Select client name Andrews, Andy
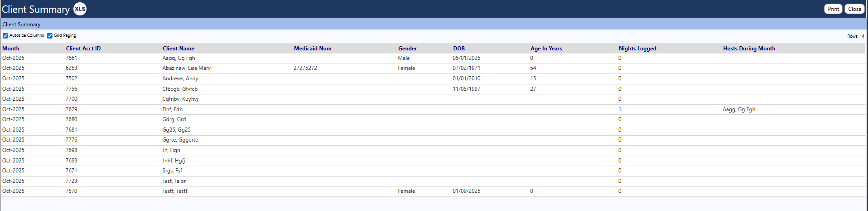Image resolution: width=868 pixels, height=211 pixels. pos(180,79)
